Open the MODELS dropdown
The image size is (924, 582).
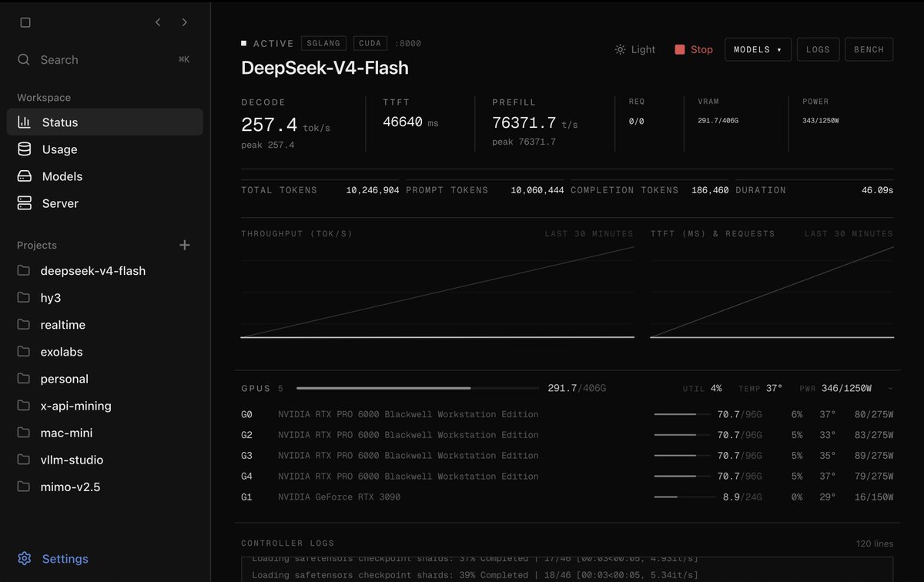coord(758,49)
